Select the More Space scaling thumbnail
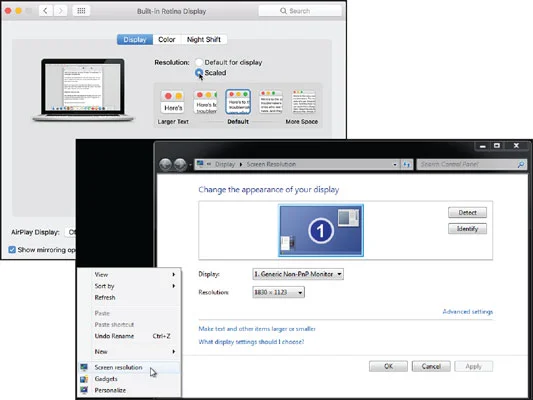This screenshot has width=533, height=400. [x=303, y=102]
